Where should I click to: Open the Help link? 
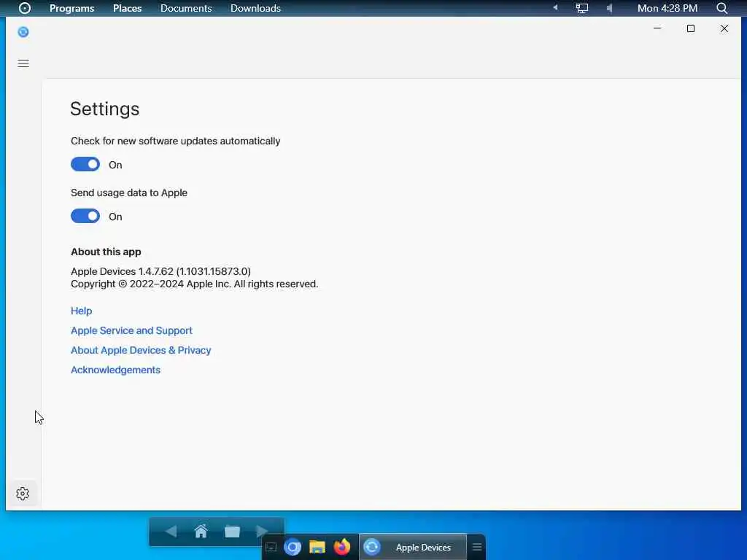82,311
